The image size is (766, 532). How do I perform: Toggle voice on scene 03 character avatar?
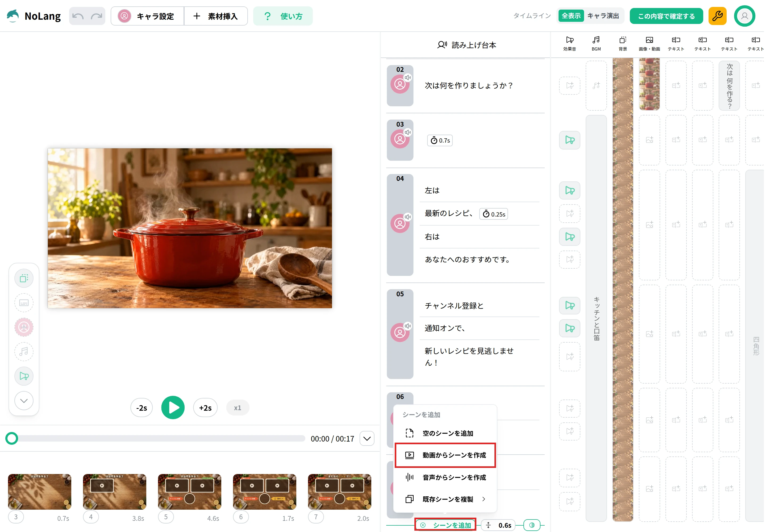pyautogui.click(x=407, y=132)
